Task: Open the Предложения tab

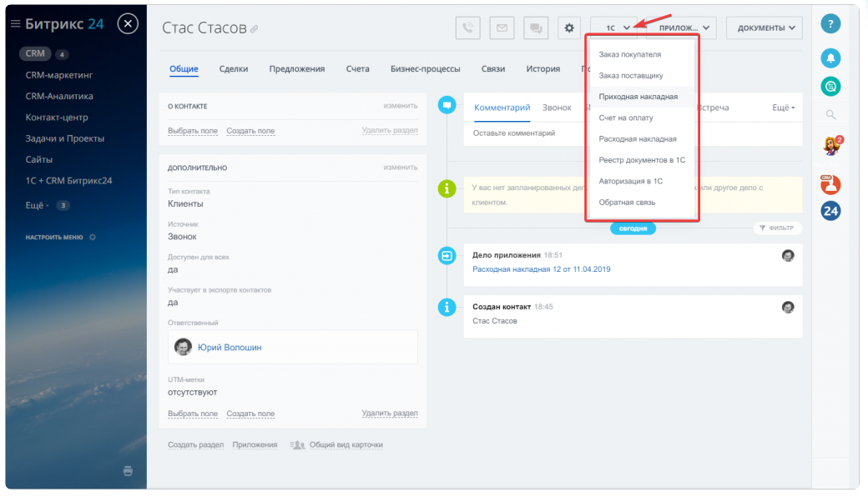Action: 297,68
